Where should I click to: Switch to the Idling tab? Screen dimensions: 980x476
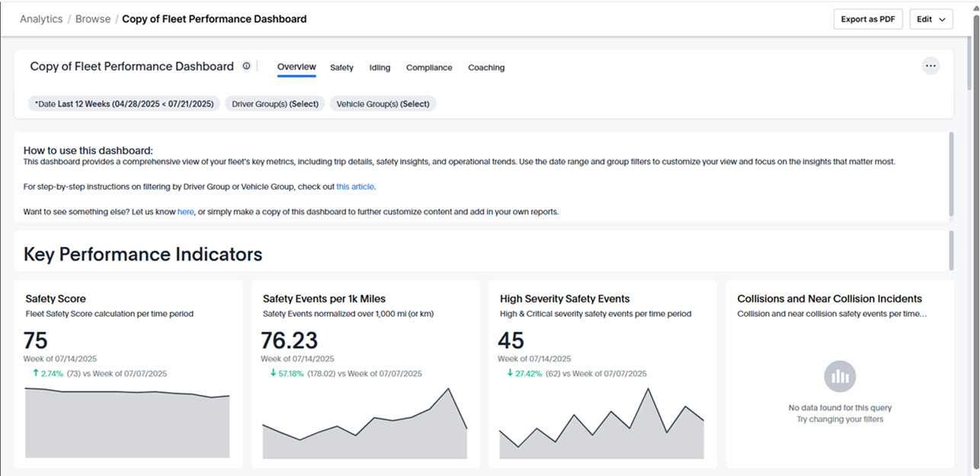click(380, 68)
